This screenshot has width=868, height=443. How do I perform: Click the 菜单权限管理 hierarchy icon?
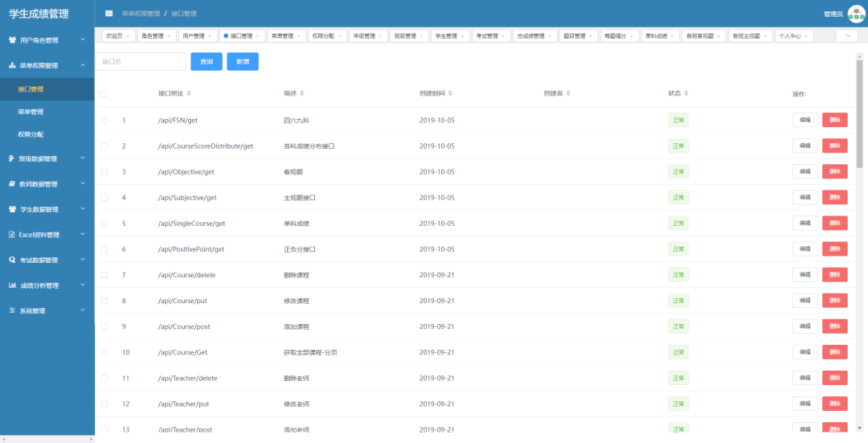[x=12, y=65]
